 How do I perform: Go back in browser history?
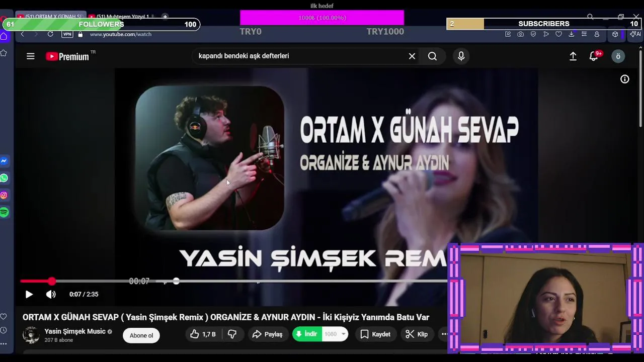22,34
